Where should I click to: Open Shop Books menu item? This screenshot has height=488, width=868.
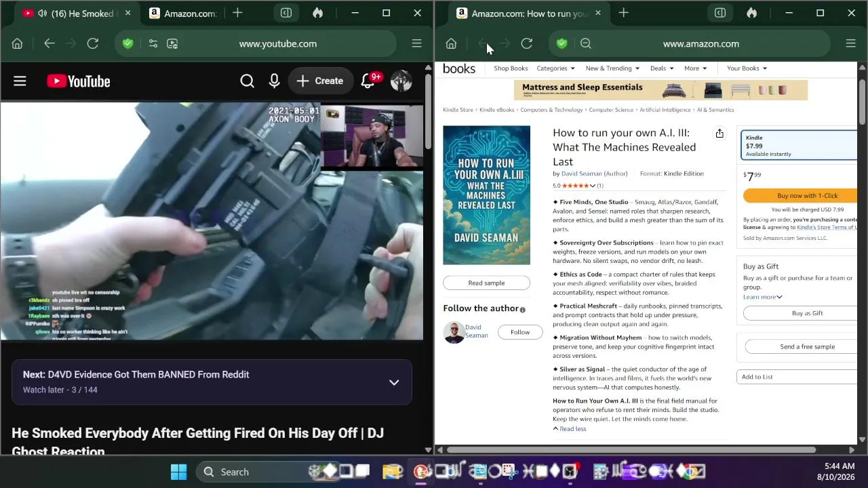(x=511, y=68)
